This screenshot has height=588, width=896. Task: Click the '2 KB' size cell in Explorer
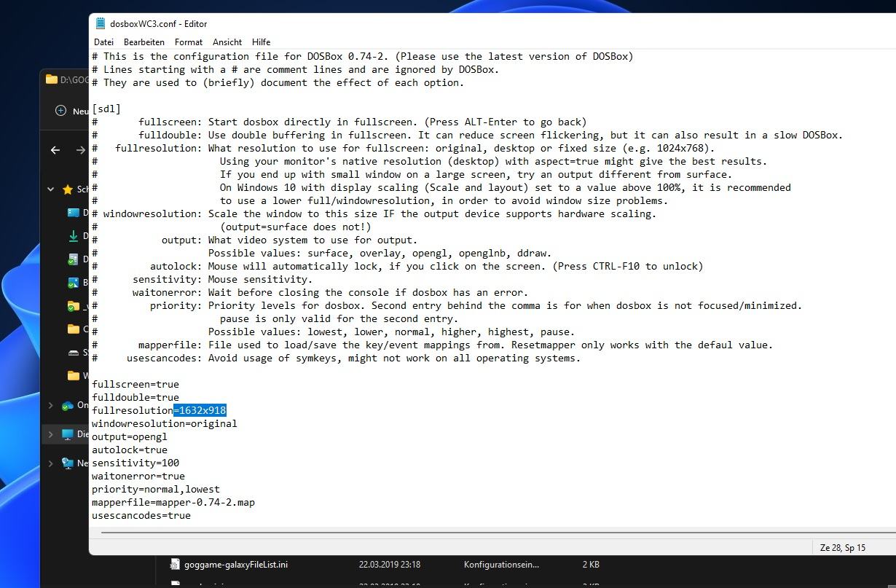click(x=591, y=564)
